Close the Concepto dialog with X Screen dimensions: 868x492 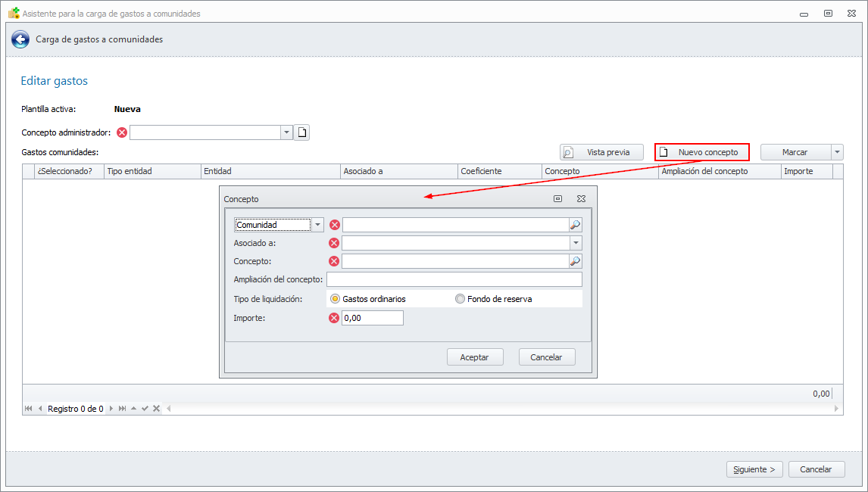tap(581, 198)
